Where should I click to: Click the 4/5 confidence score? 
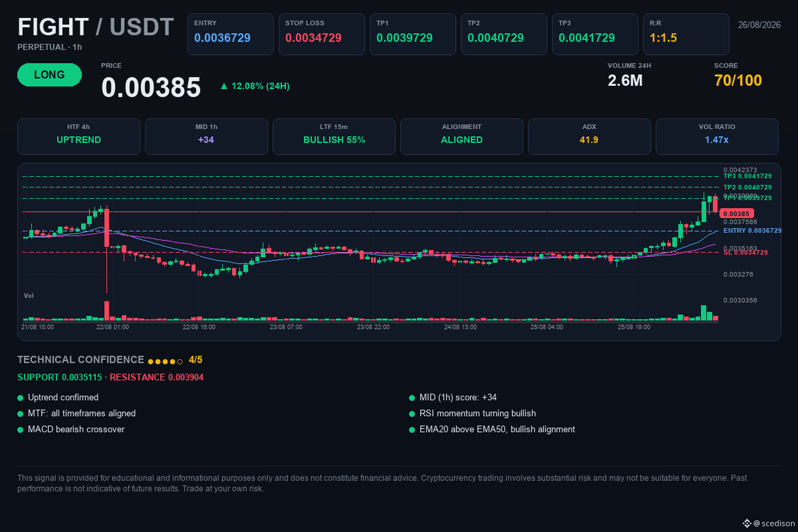(196, 360)
